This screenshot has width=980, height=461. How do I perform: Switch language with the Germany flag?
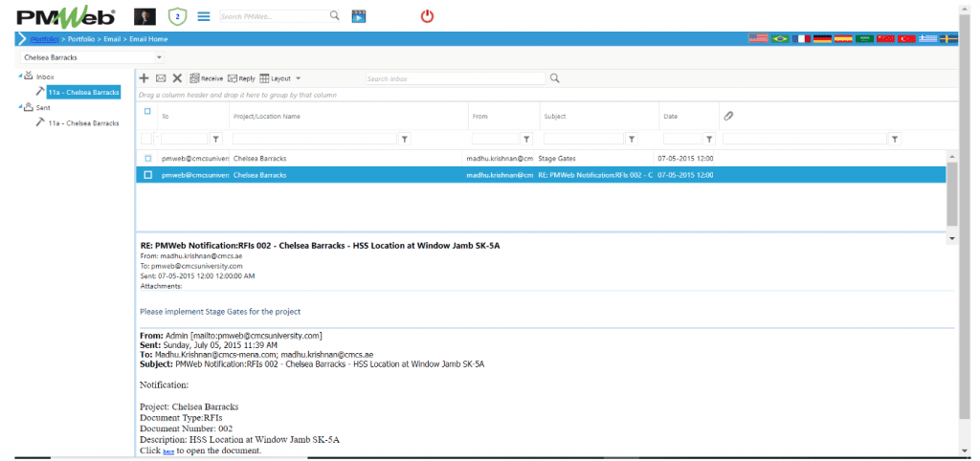[x=822, y=38]
